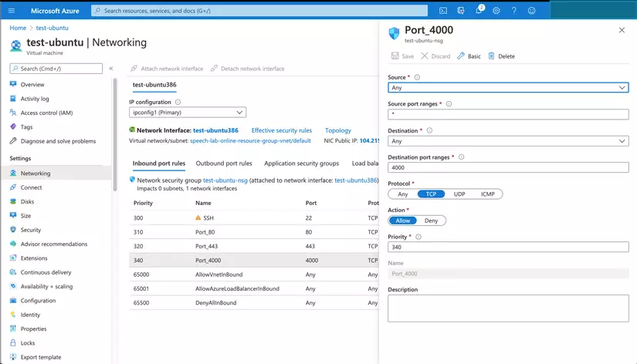Image resolution: width=637 pixels, height=364 pixels.
Task: Open the notifications bell
Action: tap(479, 10)
